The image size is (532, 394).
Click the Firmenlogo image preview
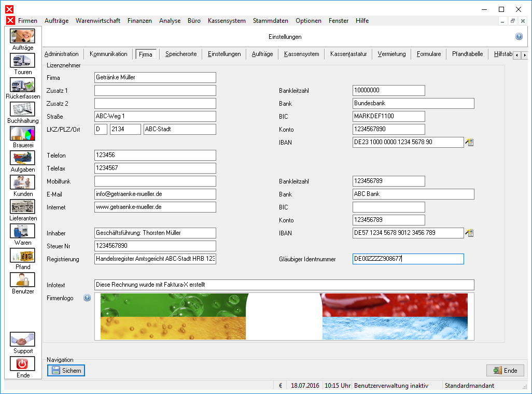click(284, 317)
